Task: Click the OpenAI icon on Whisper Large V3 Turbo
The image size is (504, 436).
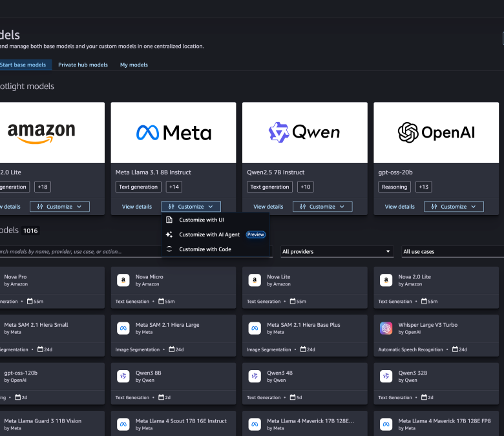Action: 386,328
